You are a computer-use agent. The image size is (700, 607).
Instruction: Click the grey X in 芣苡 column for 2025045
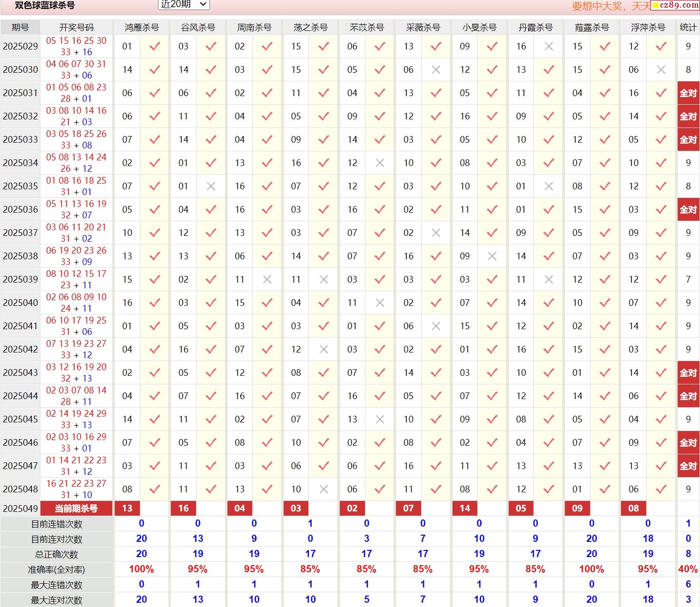(380, 420)
